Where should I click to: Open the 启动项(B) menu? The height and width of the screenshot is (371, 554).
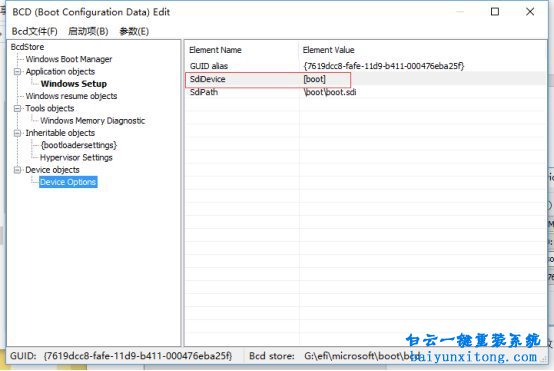point(88,31)
